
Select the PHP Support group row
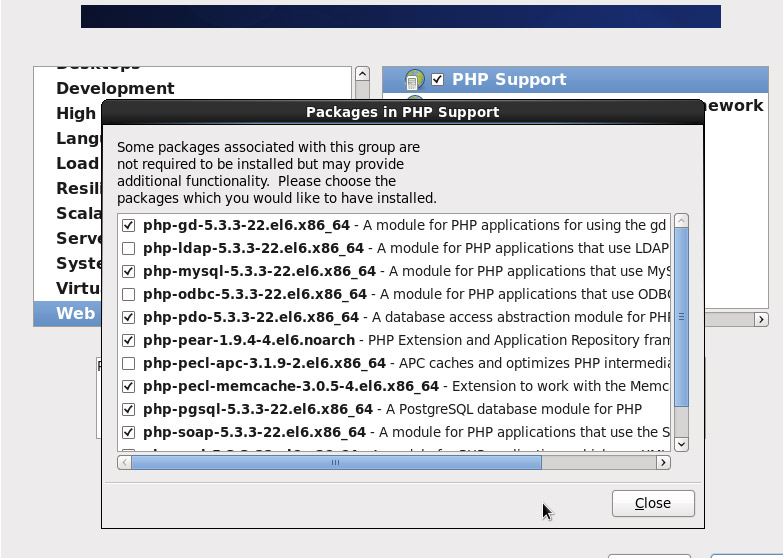tap(575, 79)
